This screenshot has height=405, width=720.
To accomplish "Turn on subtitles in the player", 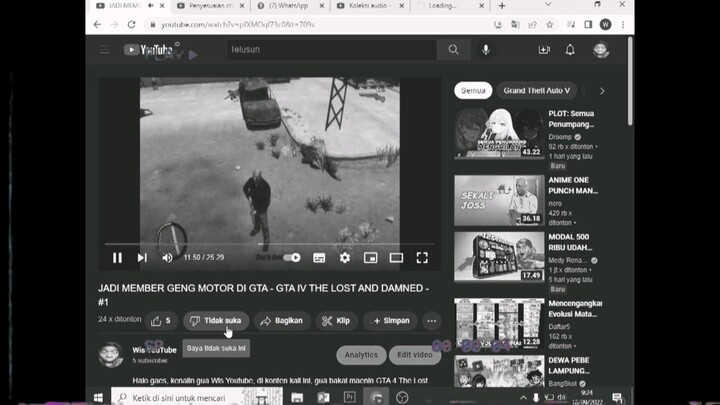I will (319, 258).
